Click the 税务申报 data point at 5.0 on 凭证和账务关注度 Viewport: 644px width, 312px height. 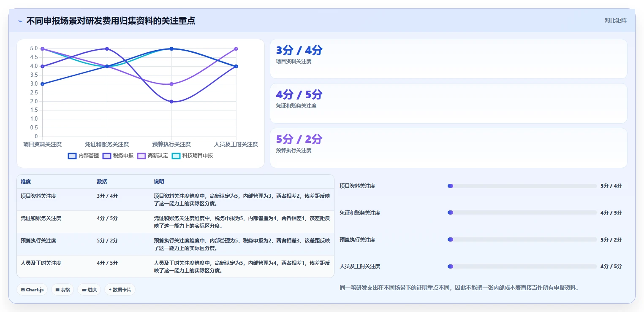point(107,49)
